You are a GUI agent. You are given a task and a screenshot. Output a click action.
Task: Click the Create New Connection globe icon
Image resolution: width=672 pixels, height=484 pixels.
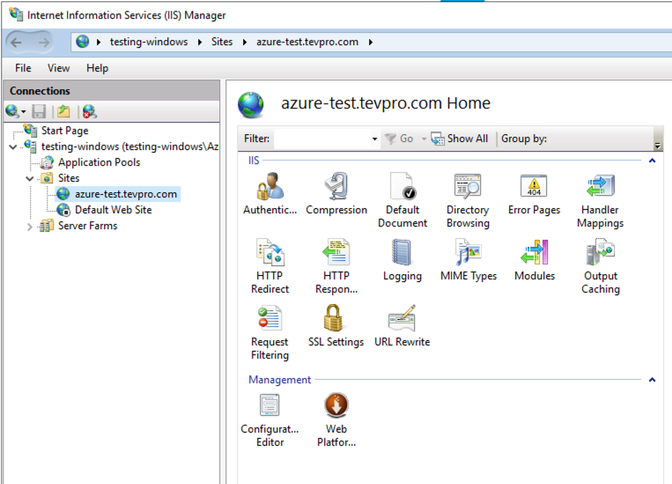(x=12, y=111)
